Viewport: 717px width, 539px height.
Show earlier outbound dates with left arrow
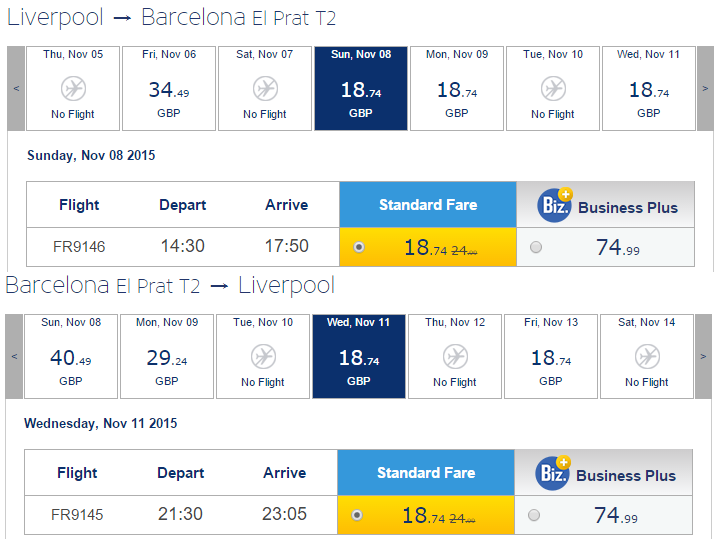click(x=16, y=88)
